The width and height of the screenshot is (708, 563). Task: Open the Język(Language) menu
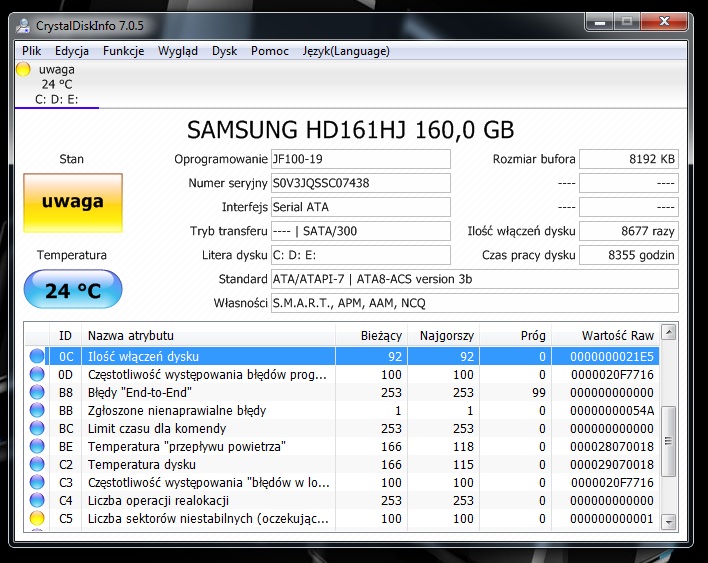point(346,51)
